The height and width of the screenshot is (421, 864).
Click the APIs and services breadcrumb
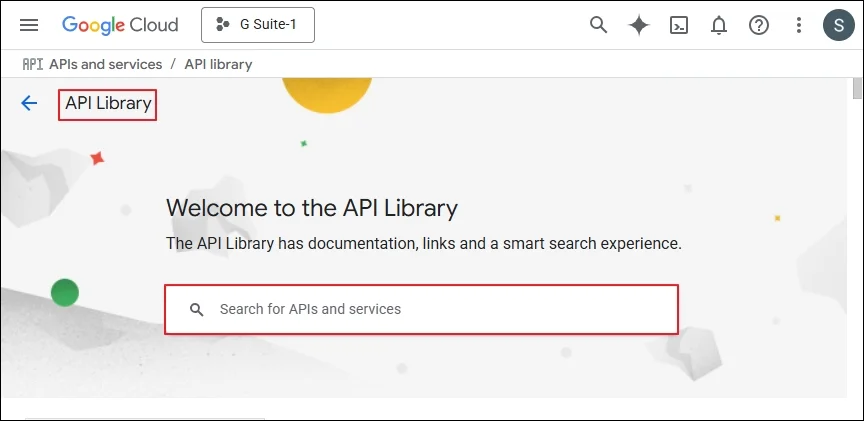(106, 64)
